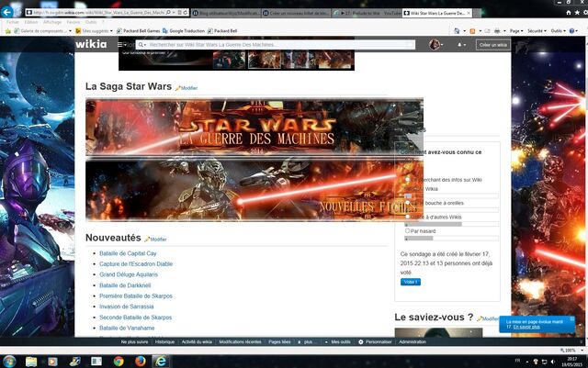Click the Print icon in command bar
The image size is (588, 368).
(x=497, y=30)
